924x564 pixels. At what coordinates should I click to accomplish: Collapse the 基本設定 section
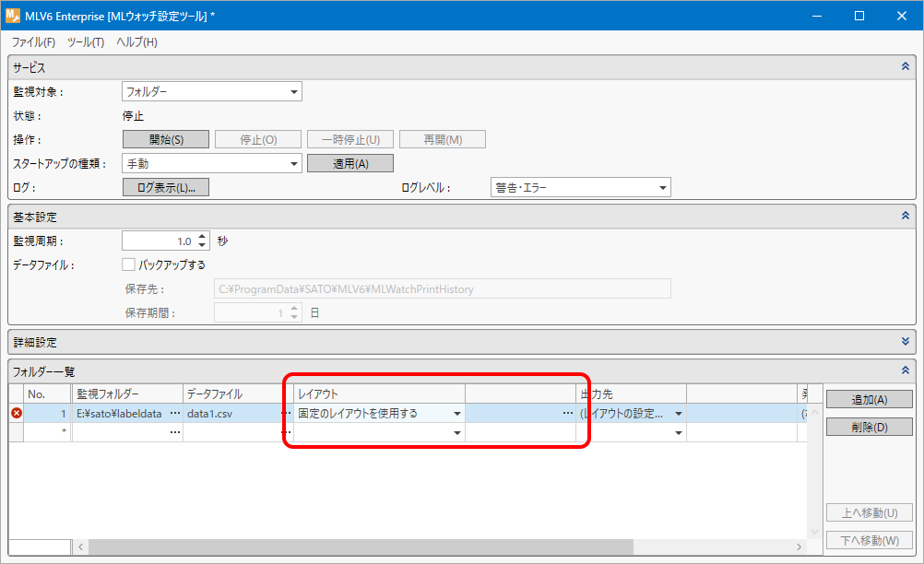click(x=906, y=216)
